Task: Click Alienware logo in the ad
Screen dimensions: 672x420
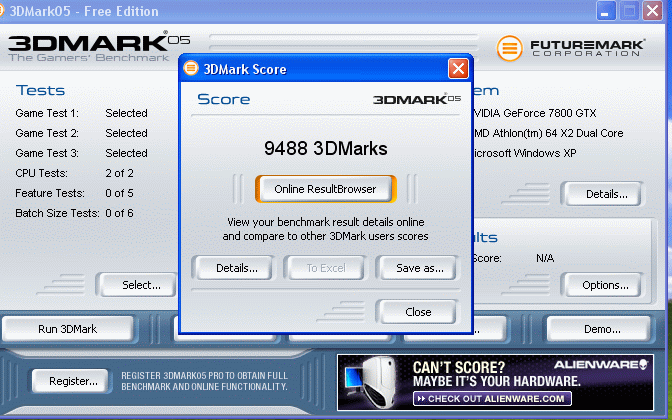Action: 601,365
